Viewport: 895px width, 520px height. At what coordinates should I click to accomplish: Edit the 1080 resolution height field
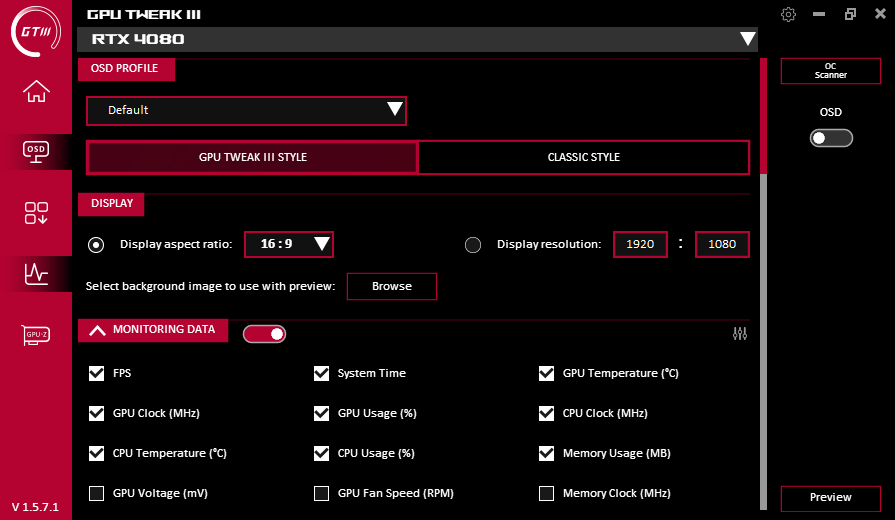click(722, 244)
